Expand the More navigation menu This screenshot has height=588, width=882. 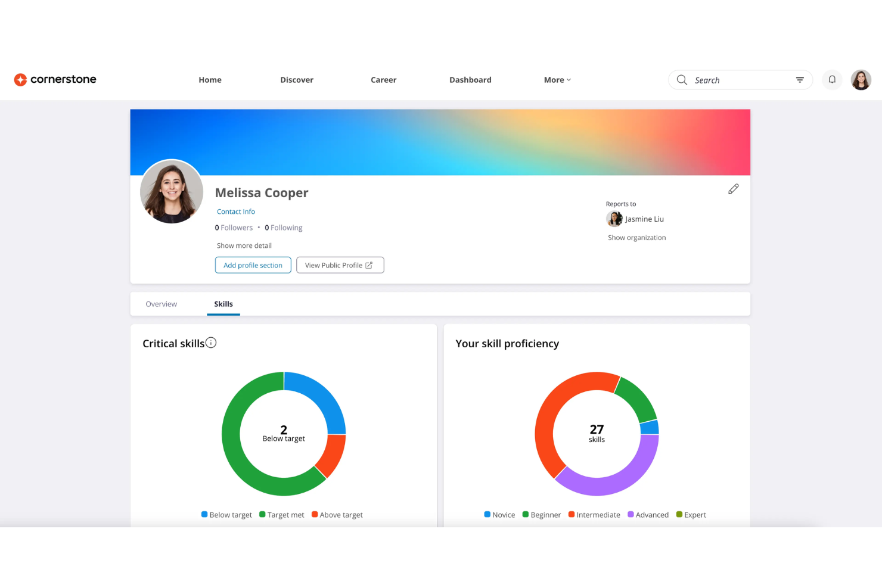557,79
